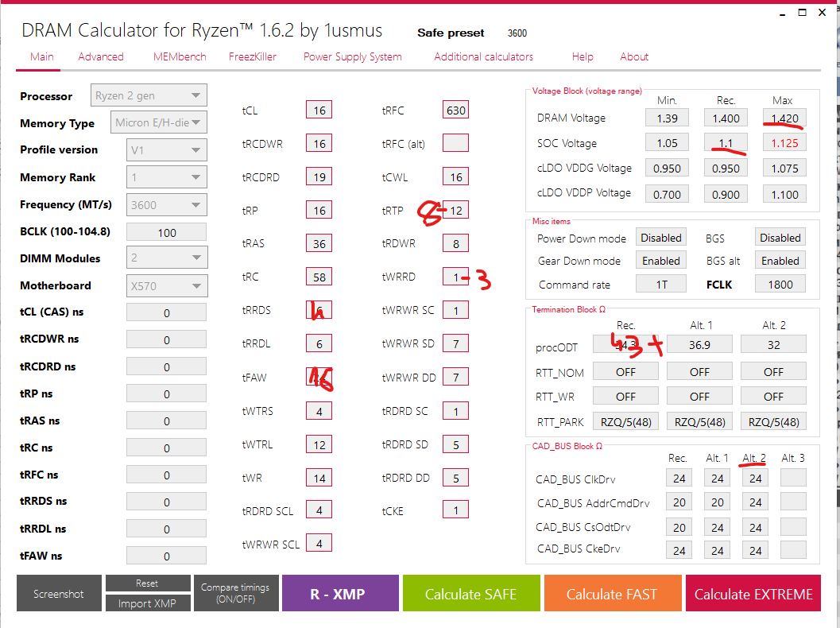Open the Memory Rank dropdown
Image resolution: width=840 pixels, height=628 pixels.
coord(167,177)
